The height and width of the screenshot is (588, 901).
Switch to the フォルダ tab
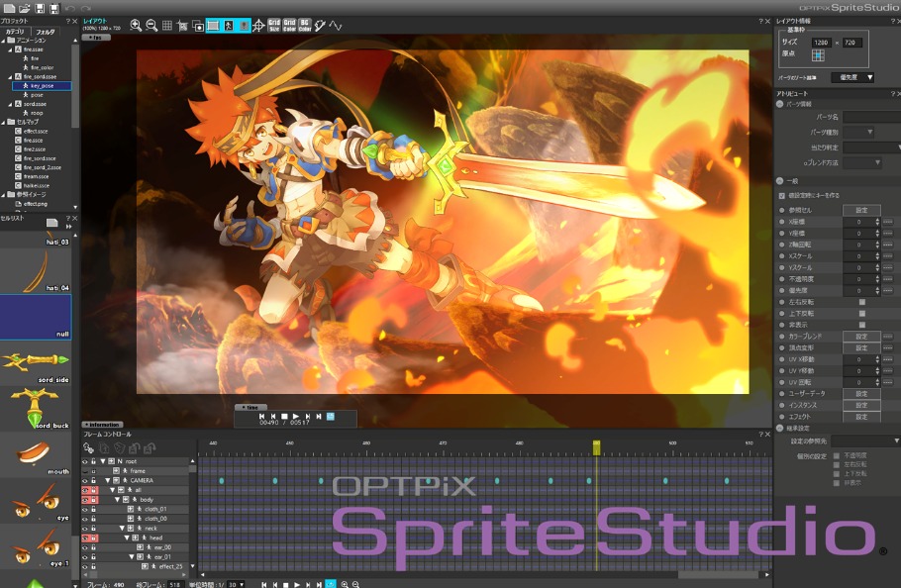pos(47,31)
